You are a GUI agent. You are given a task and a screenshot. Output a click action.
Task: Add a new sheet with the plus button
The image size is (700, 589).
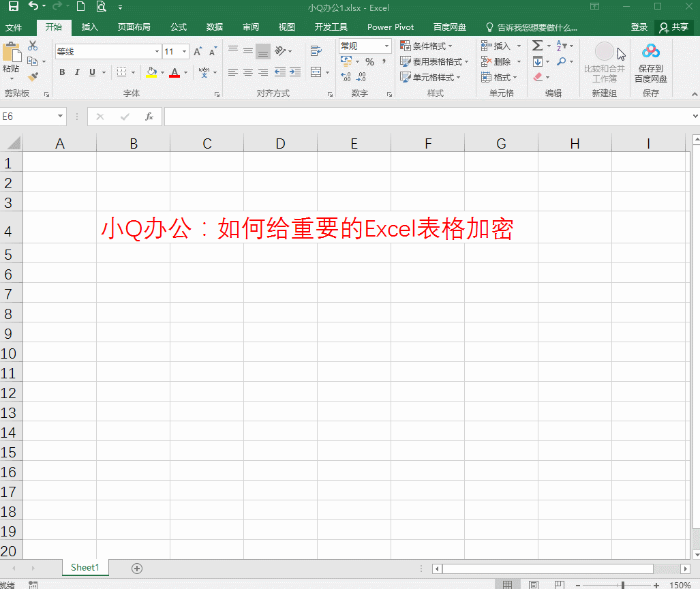tap(137, 569)
